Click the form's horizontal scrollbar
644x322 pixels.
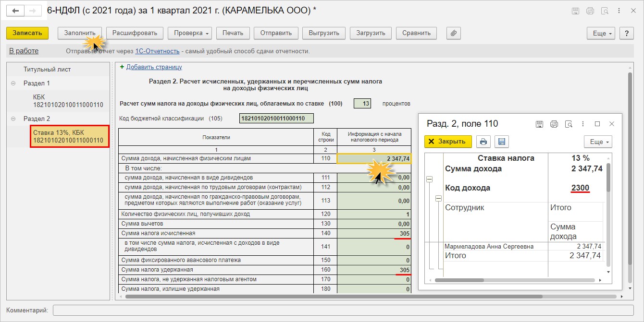click(334, 297)
